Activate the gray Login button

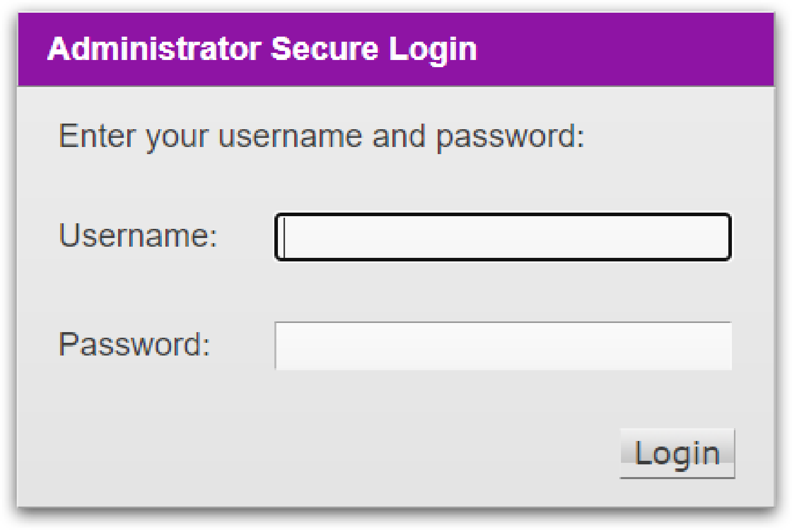(x=677, y=453)
